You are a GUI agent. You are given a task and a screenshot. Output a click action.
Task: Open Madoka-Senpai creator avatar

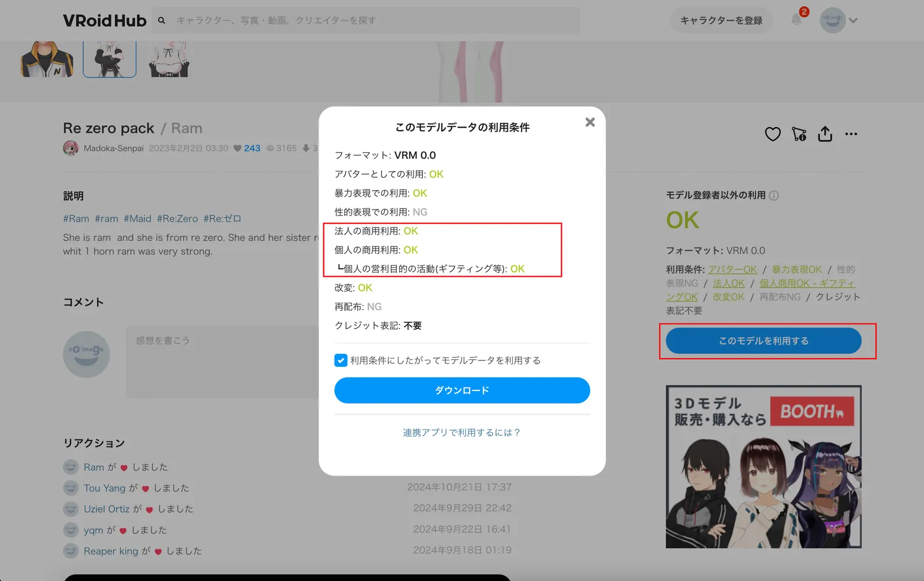point(70,148)
